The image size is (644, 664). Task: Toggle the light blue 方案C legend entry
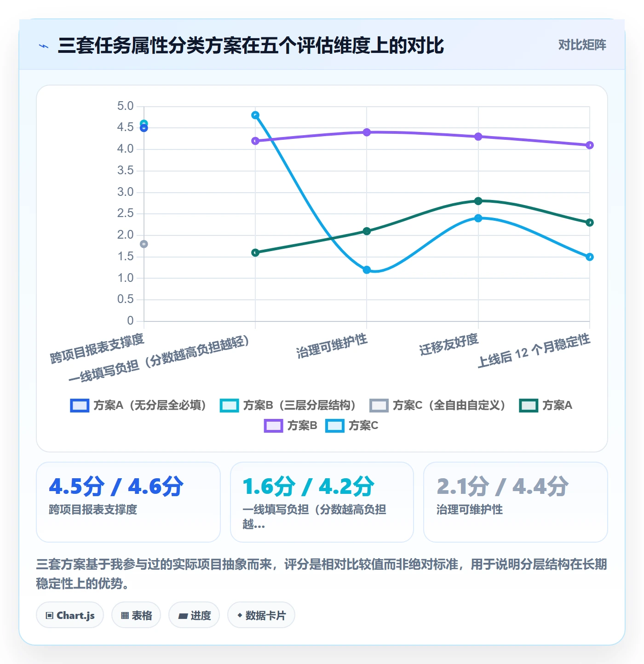[352, 426]
